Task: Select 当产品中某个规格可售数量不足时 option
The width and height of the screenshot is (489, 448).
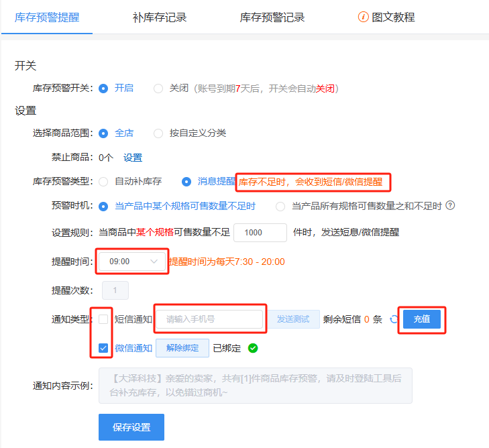Action: (x=103, y=207)
